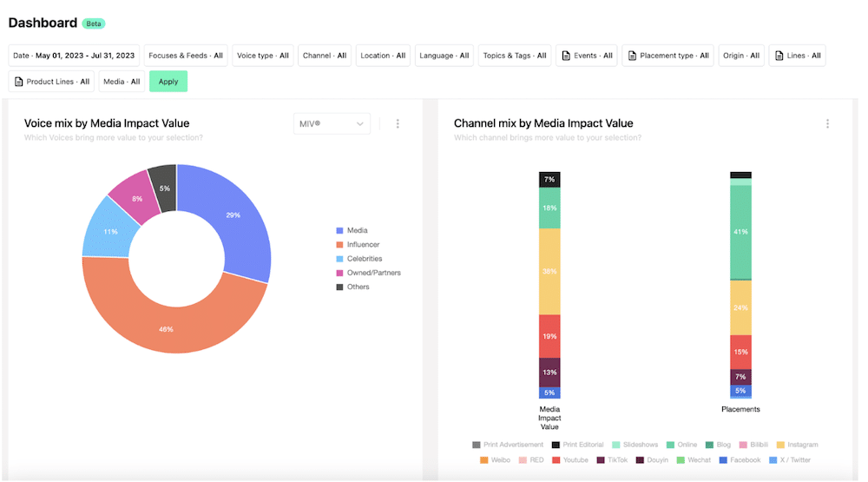Toggle X / Twitter channel legend

(x=790, y=459)
